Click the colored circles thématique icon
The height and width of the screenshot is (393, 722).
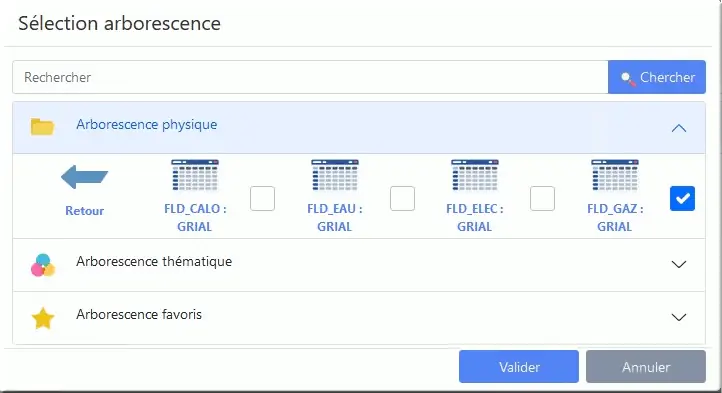[x=43, y=265]
